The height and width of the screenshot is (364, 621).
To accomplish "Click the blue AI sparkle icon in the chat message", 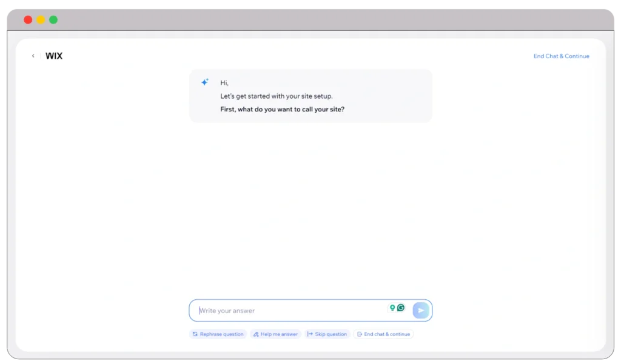I will pos(205,82).
